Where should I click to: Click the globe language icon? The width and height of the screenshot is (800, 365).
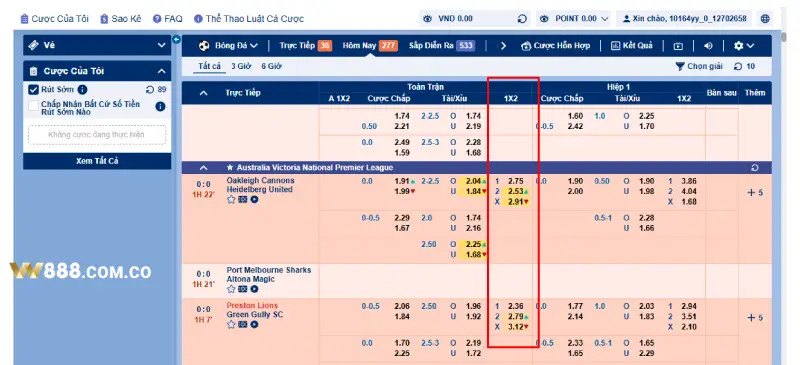[x=765, y=19]
